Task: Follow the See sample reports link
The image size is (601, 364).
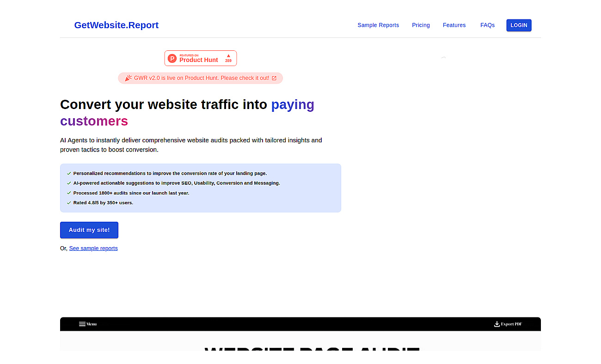Action: [x=93, y=249]
